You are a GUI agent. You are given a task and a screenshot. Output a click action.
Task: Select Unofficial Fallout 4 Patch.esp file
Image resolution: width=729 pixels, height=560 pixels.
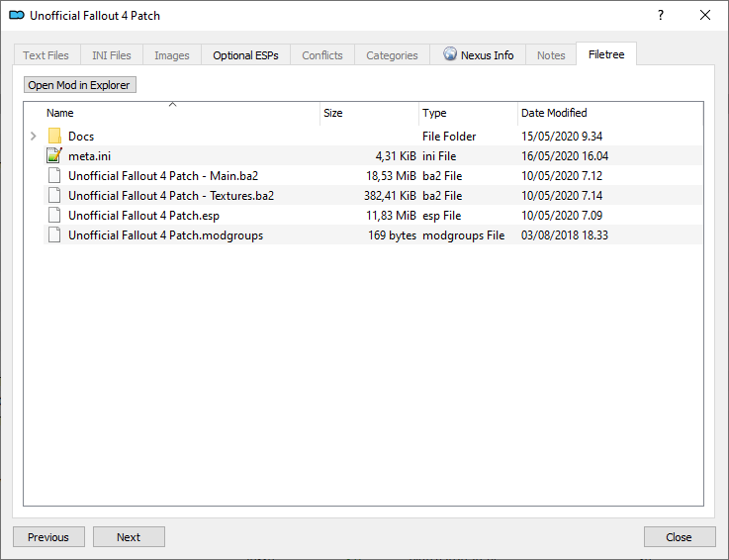(143, 216)
